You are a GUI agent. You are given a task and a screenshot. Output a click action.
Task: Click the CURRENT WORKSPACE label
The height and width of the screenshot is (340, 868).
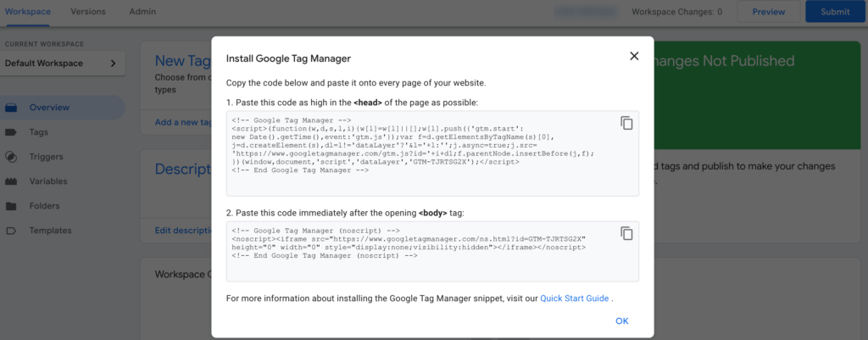tap(44, 44)
